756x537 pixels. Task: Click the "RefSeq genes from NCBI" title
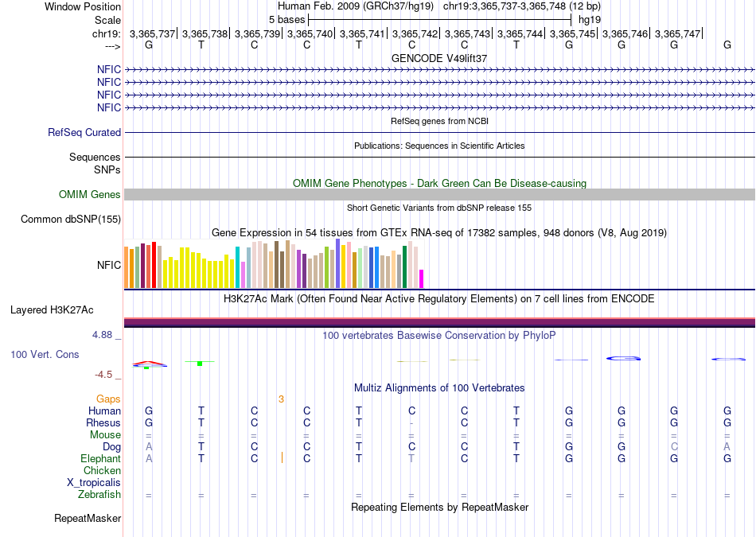(439, 121)
